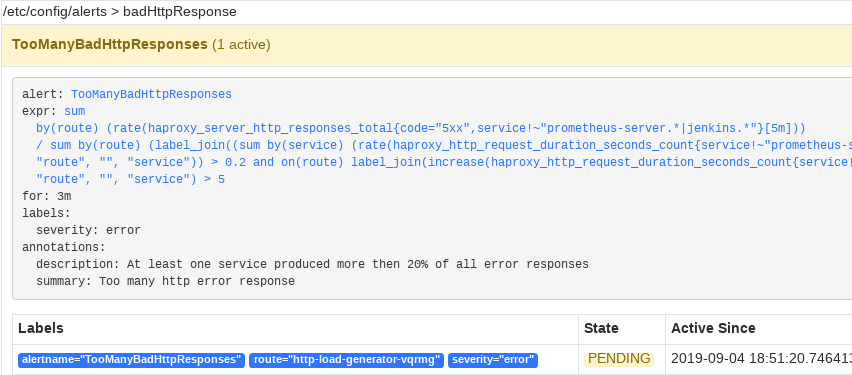852x375 pixels.
Task: Click the 'sum' expression link after expr
Action: [74, 111]
